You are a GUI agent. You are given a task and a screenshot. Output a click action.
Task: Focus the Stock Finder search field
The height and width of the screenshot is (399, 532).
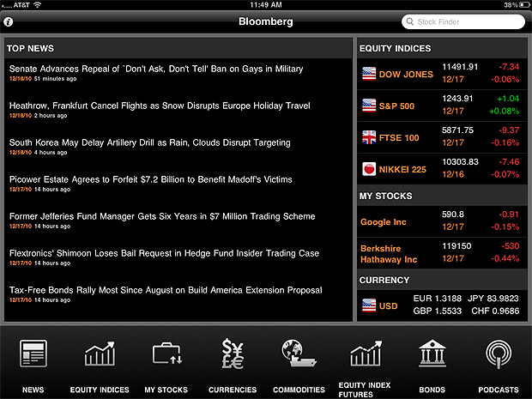pyautogui.click(x=463, y=21)
